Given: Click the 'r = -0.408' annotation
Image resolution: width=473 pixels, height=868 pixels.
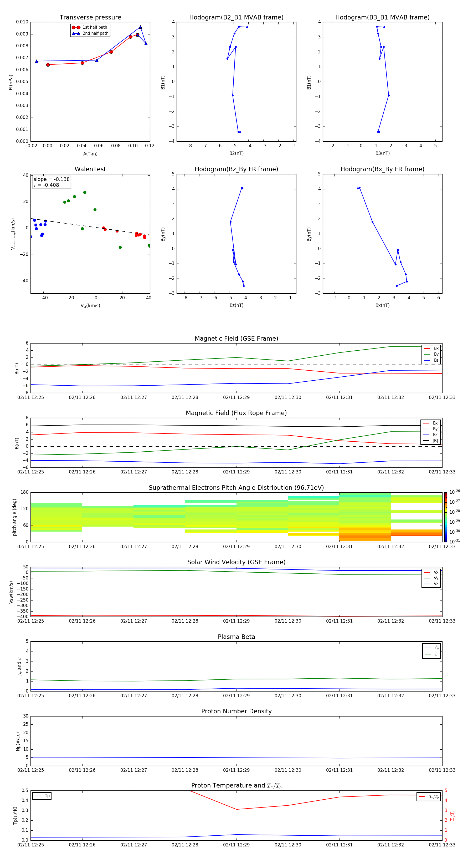Looking at the screenshot, I should click(47, 185).
